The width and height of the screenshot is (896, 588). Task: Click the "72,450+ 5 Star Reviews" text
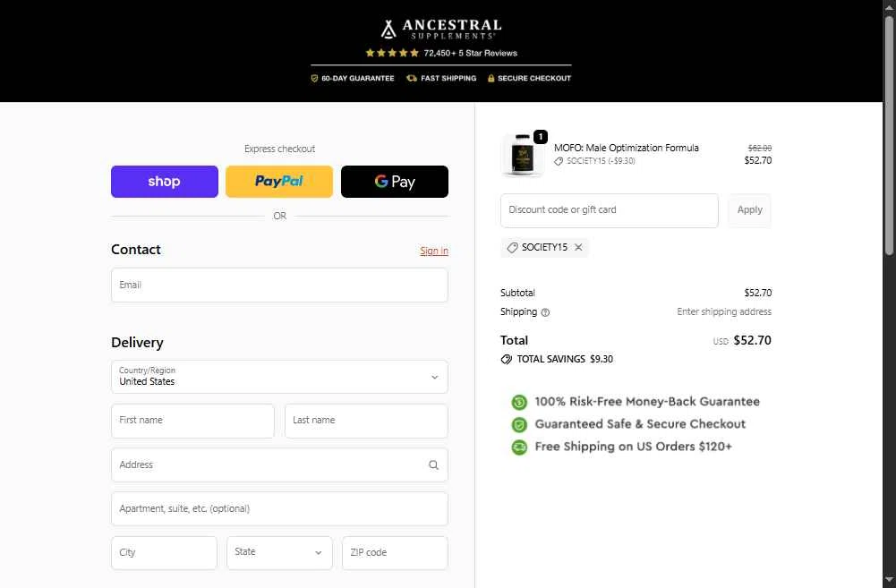tap(470, 53)
